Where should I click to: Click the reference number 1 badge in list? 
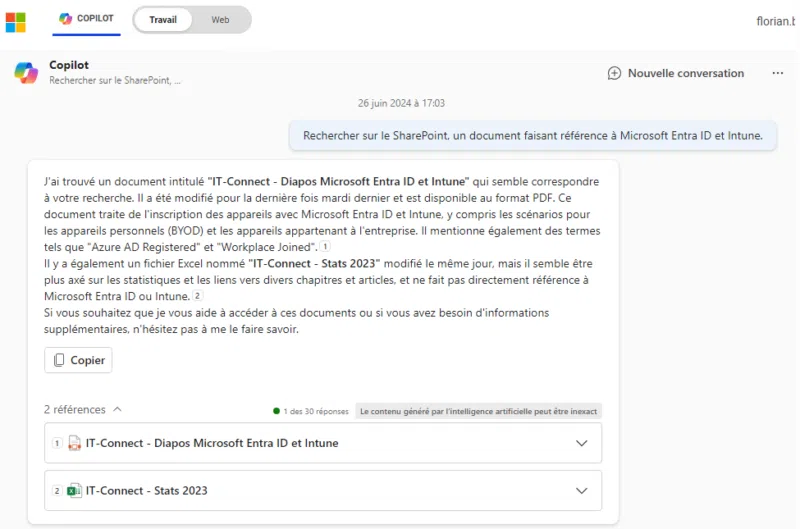57,443
